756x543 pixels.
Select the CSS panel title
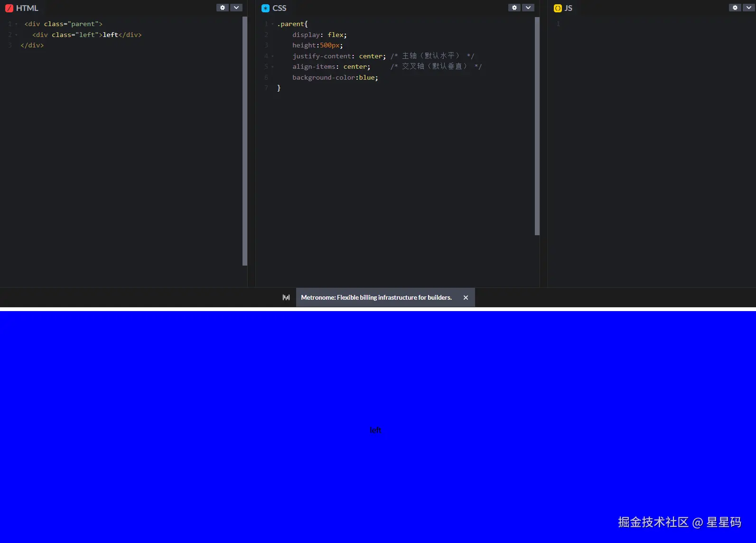(x=280, y=8)
